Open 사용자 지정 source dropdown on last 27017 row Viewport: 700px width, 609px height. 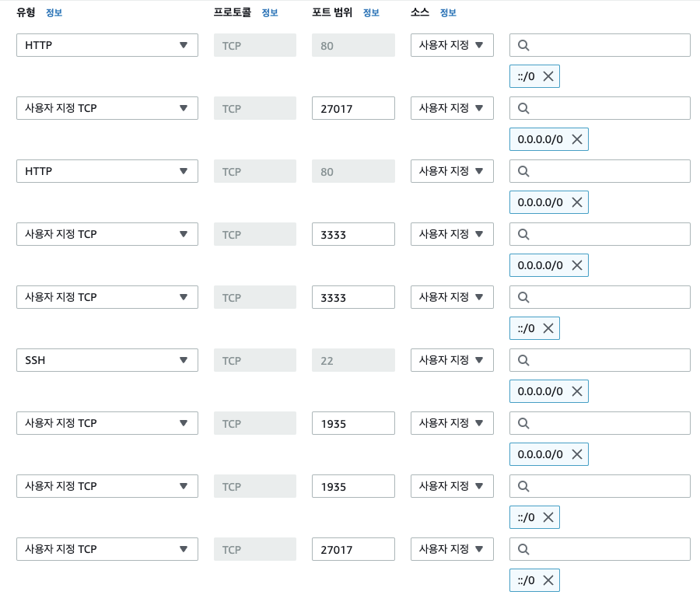[x=452, y=549]
